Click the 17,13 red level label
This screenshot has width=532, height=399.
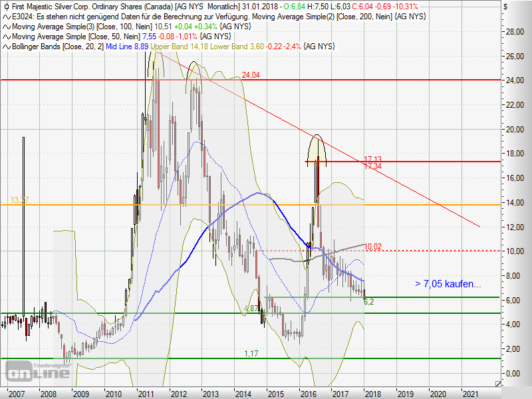click(372, 159)
